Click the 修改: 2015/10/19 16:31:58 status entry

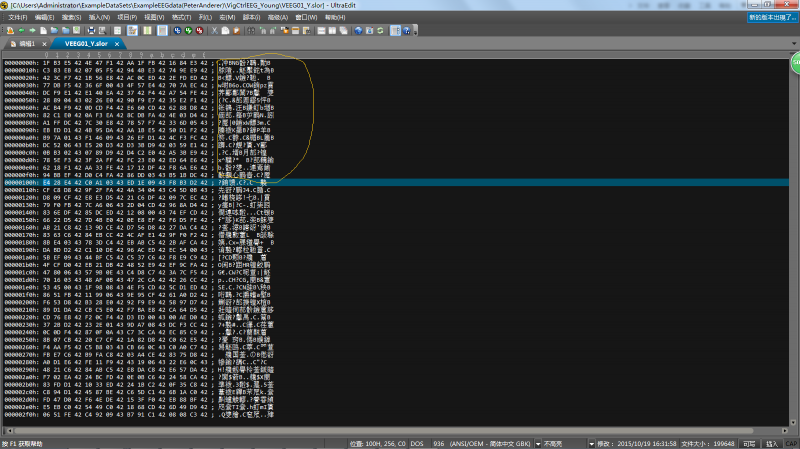(637, 444)
